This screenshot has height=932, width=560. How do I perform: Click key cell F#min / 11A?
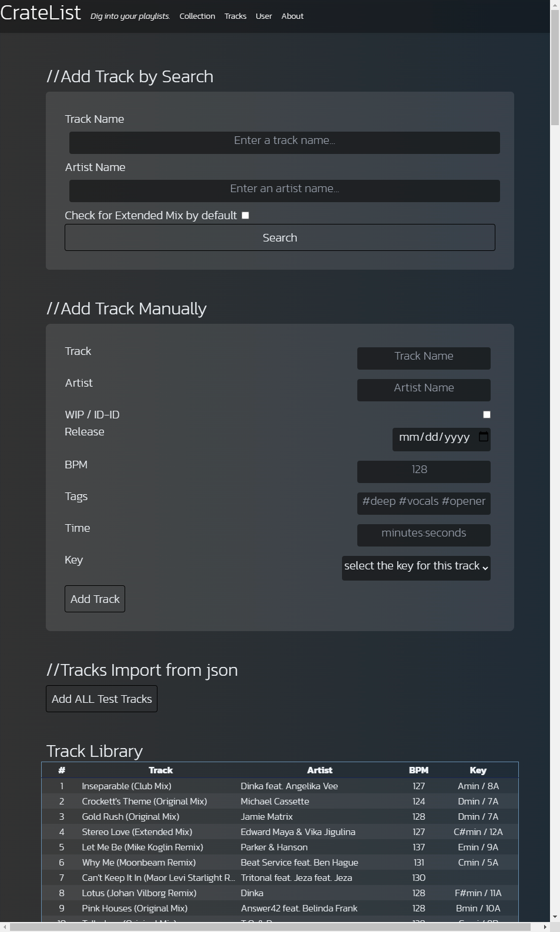478,893
